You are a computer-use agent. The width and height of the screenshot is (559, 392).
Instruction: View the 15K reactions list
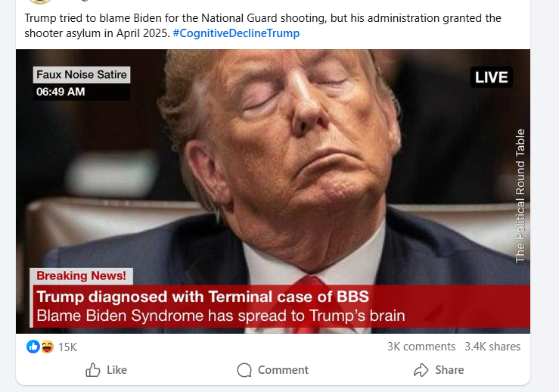click(67, 347)
